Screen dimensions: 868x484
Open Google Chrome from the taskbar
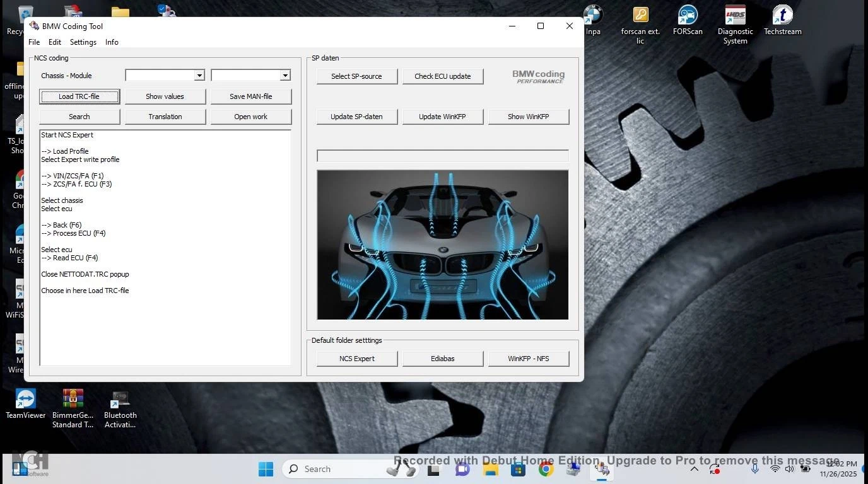tap(546, 470)
